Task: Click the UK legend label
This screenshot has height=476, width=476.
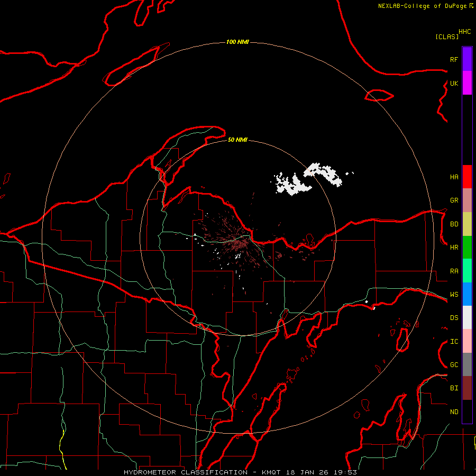Action: (454, 83)
